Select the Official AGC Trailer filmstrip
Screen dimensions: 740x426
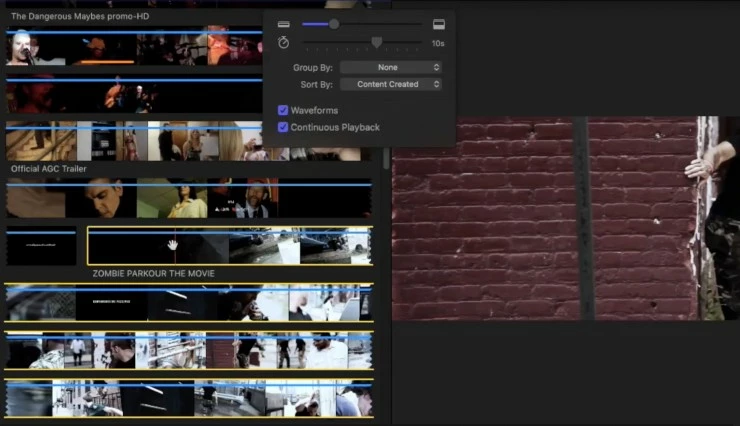click(189, 198)
